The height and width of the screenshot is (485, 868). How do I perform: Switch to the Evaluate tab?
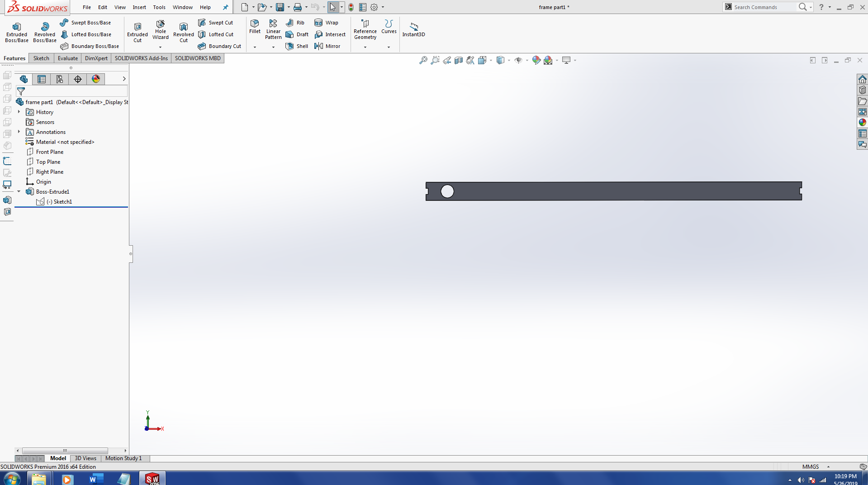pyautogui.click(x=68, y=58)
